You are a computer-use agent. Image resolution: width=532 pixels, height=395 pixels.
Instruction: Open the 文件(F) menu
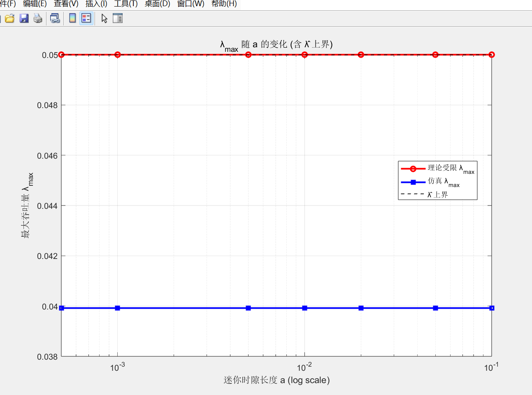tap(8, 4)
